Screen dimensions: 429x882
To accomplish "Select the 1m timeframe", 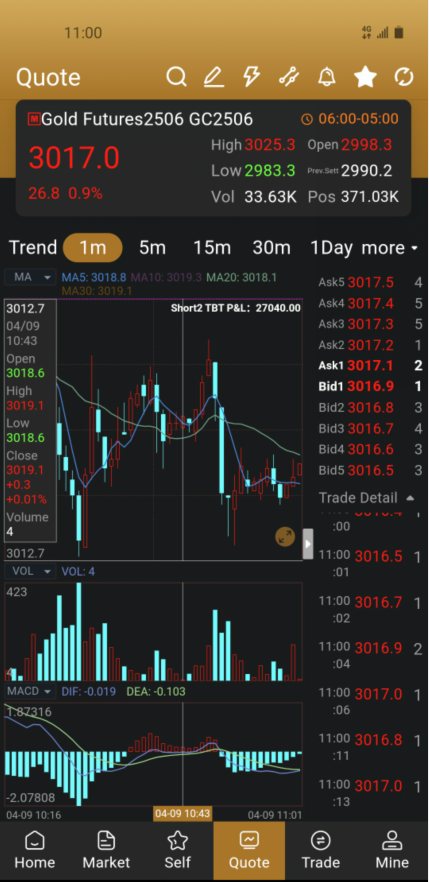I will coord(93,248).
